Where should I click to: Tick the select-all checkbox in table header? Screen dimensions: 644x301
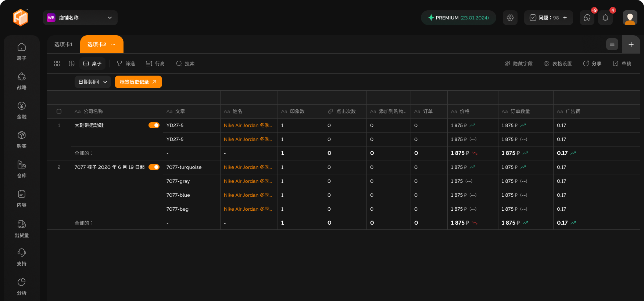pos(59,111)
